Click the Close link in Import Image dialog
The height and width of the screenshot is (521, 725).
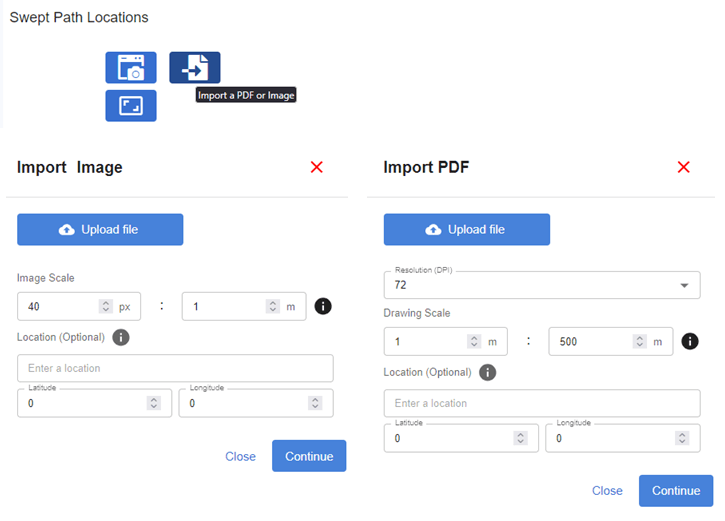click(x=240, y=456)
